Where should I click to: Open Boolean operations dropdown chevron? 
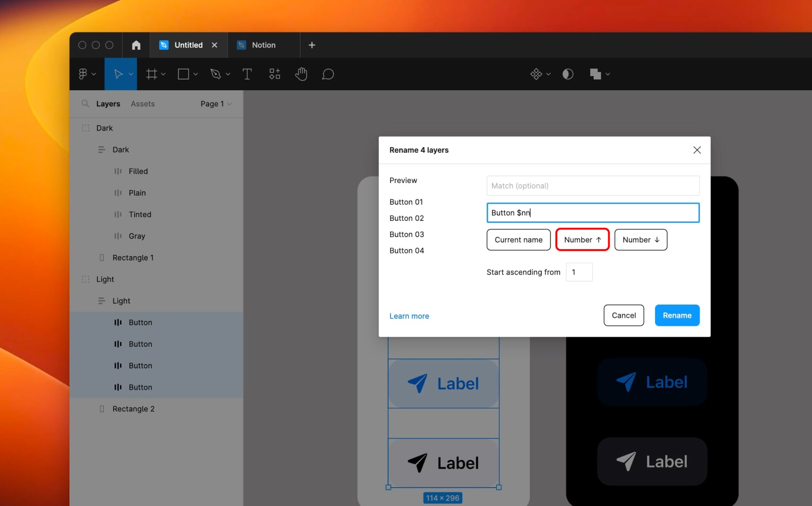[608, 74]
